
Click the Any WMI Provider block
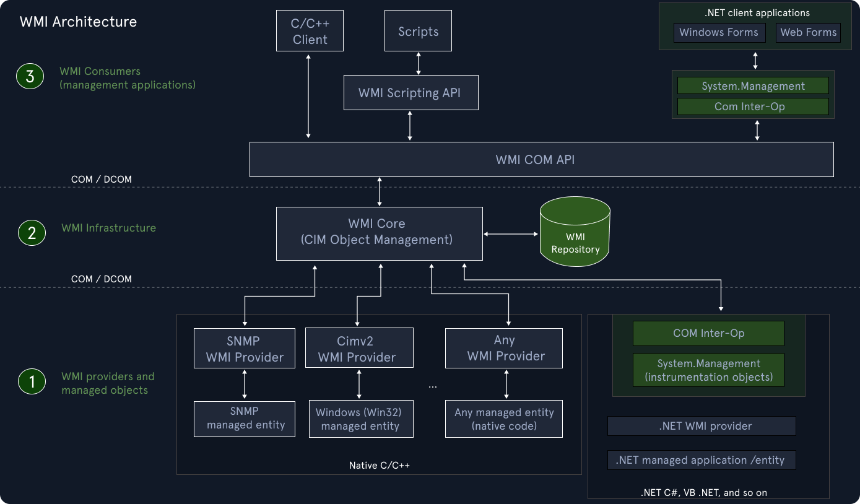pos(503,348)
